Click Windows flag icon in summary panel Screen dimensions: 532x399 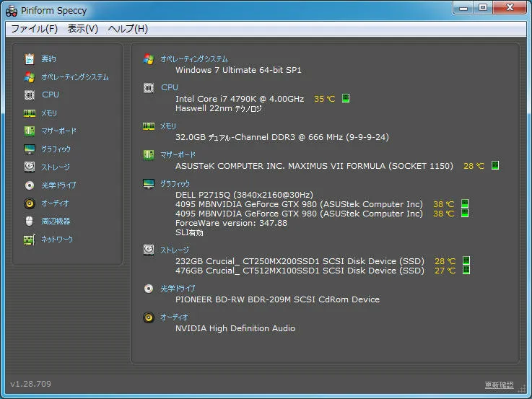pos(149,59)
